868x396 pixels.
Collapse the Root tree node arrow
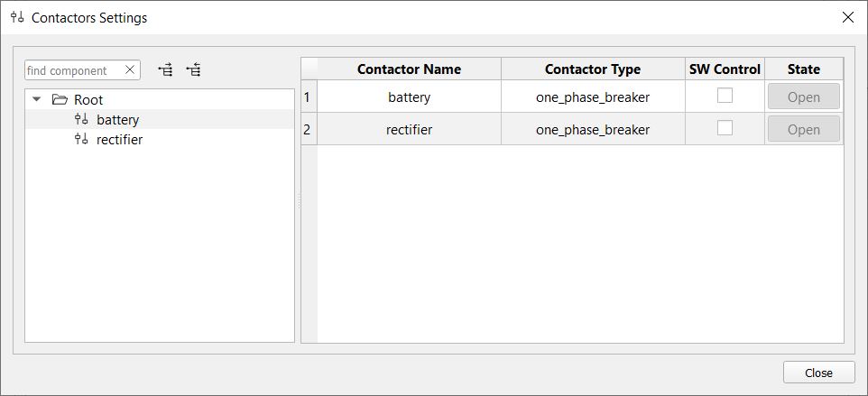(x=37, y=99)
